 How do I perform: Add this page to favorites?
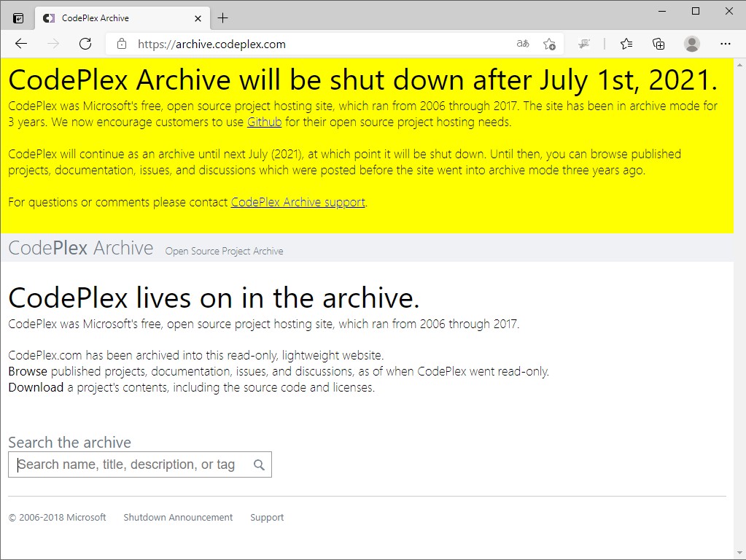550,44
